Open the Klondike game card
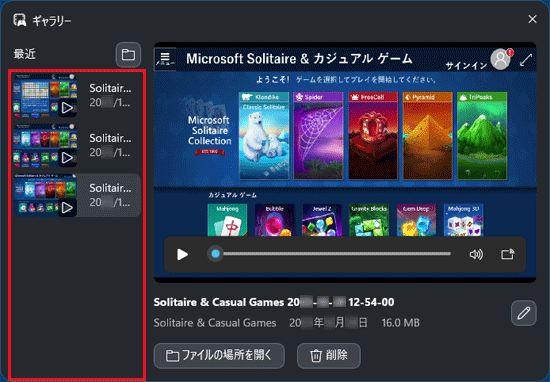The width and height of the screenshot is (550, 382). [x=264, y=136]
